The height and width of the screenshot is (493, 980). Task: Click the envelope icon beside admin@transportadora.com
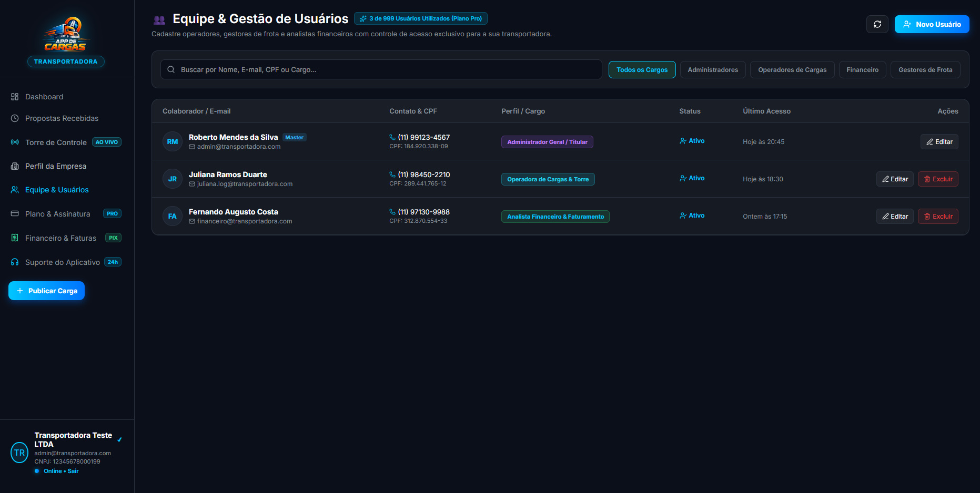click(192, 147)
